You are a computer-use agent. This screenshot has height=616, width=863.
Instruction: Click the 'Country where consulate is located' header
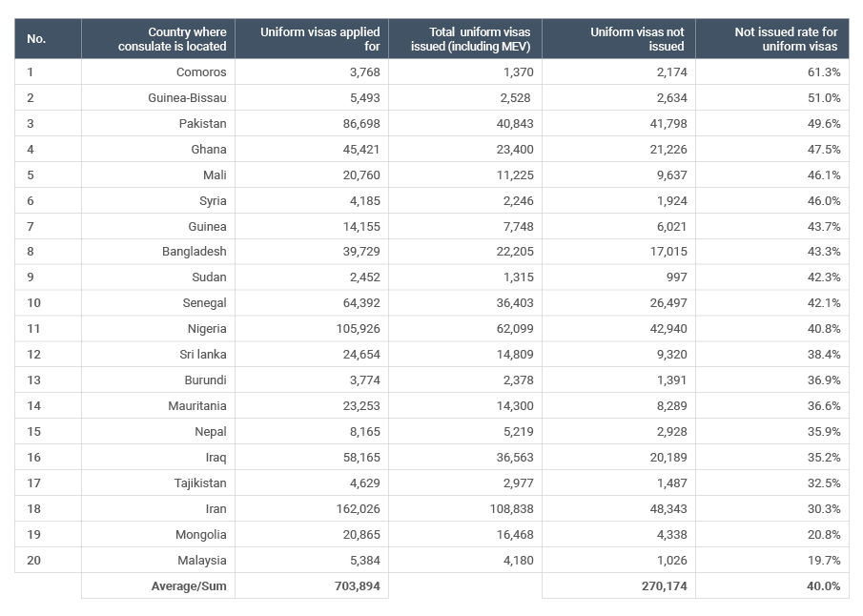173,39
